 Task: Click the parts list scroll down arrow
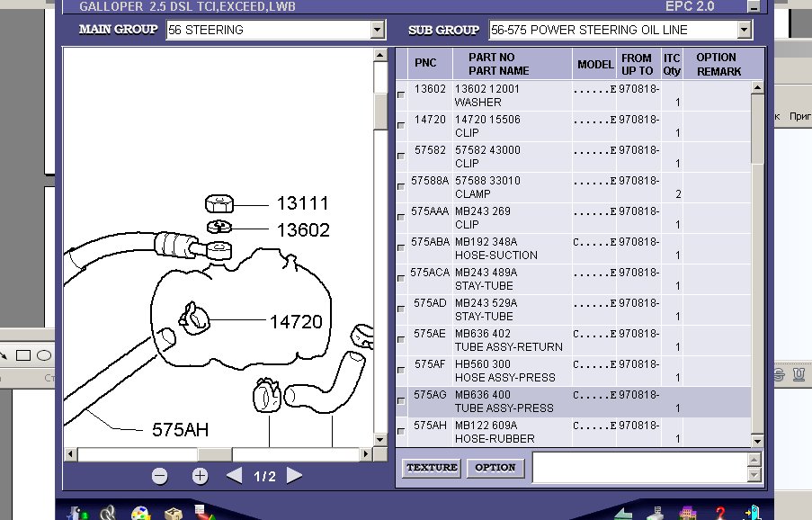[757, 441]
